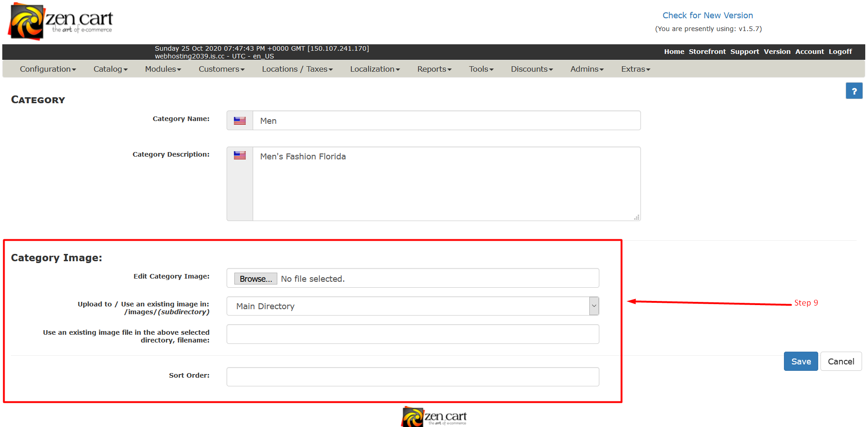Click the Cancel button

[841, 361]
